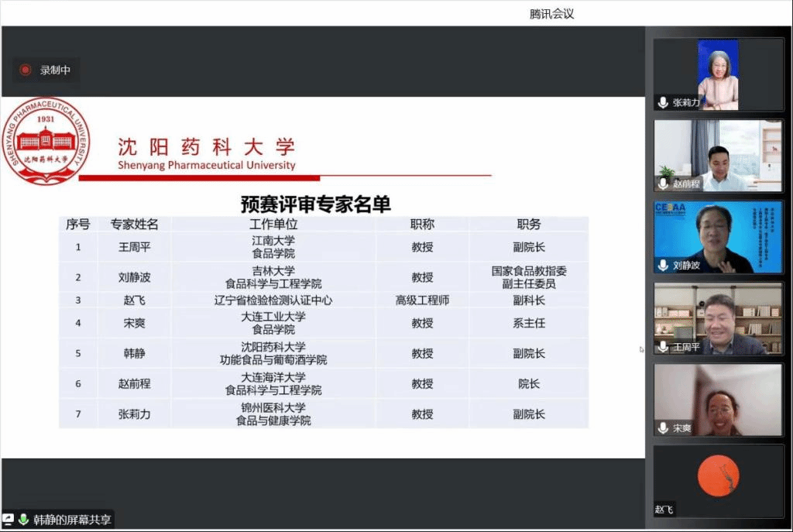The image size is (793, 532).
Task: Click the 预赛评审专家名单 slide heading
Action: [x=315, y=204]
